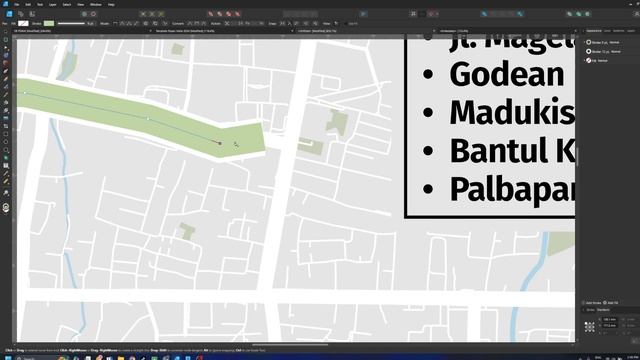This screenshot has height=360, width=640.
Task: Select the Artistic Text tool
Action: coord(6,166)
